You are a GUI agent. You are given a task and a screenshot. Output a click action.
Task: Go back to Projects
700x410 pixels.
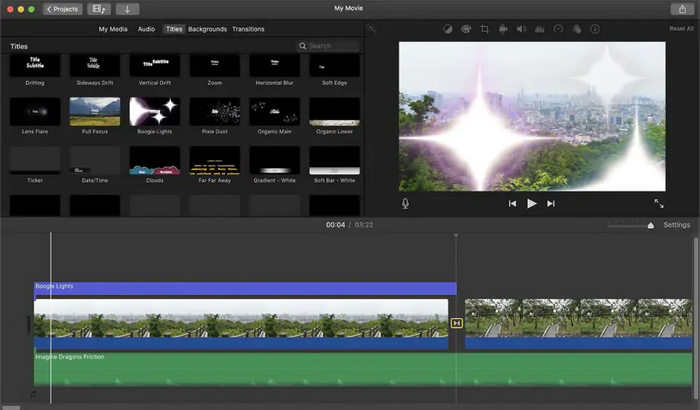[63, 9]
